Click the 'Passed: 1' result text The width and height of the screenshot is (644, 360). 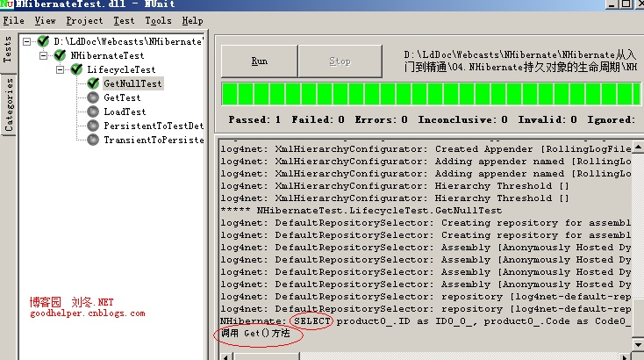click(254, 119)
